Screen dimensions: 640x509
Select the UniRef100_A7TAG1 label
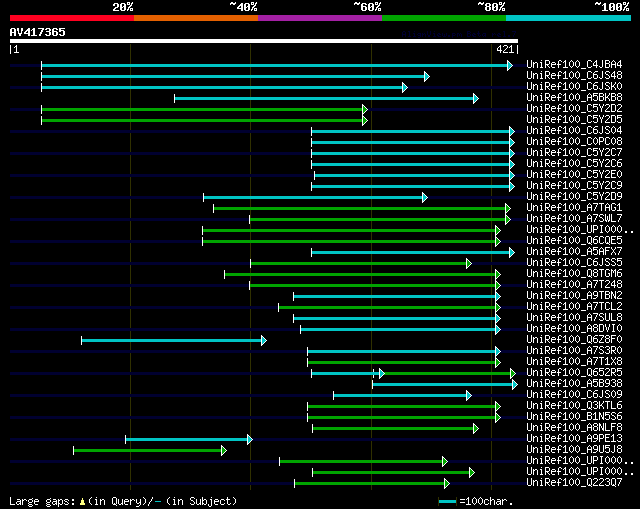(574, 208)
